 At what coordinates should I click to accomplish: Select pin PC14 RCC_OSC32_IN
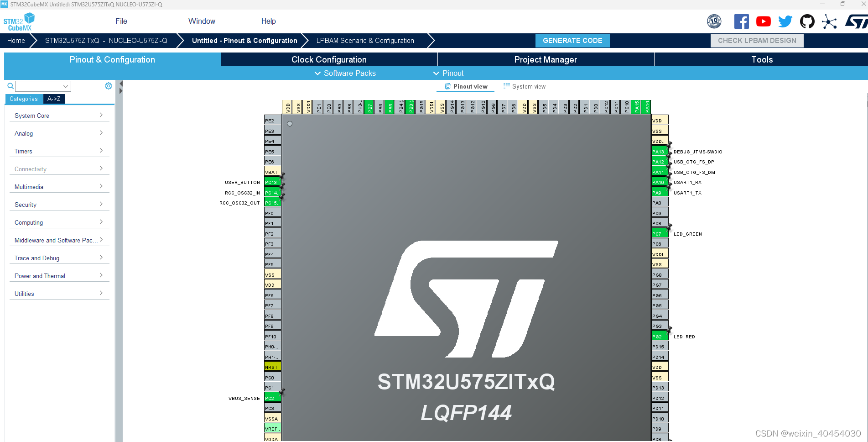pyautogui.click(x=272, y=193)
